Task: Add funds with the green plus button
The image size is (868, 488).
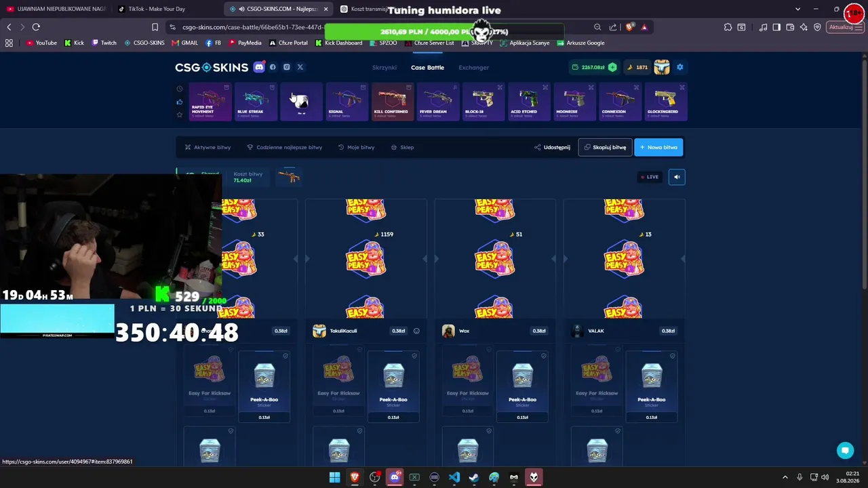Action: coord(612,67)
